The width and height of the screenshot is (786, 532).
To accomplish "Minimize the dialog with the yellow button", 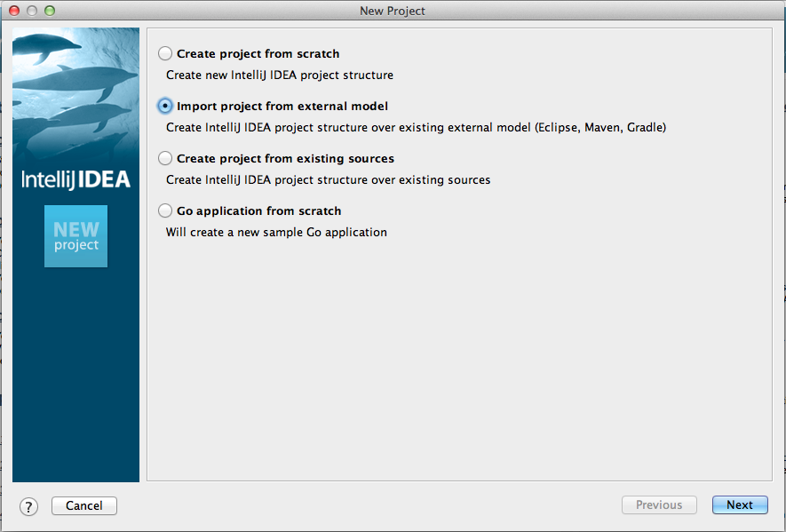I will [x=32, y=11].
